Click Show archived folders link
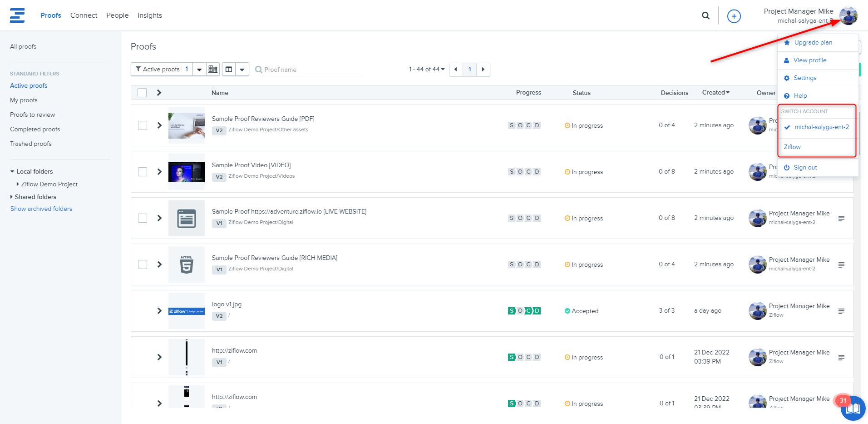868x424 pixels. (41, 209)
